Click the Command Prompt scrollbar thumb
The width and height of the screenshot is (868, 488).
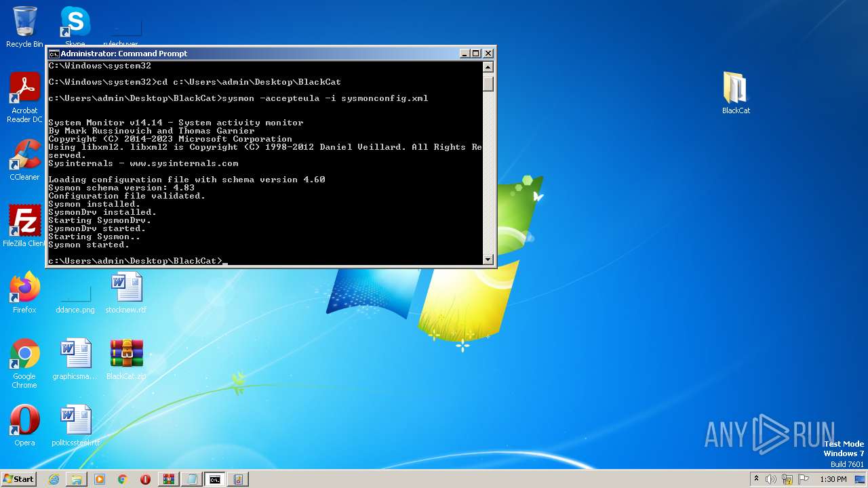(x=488, y=83)
